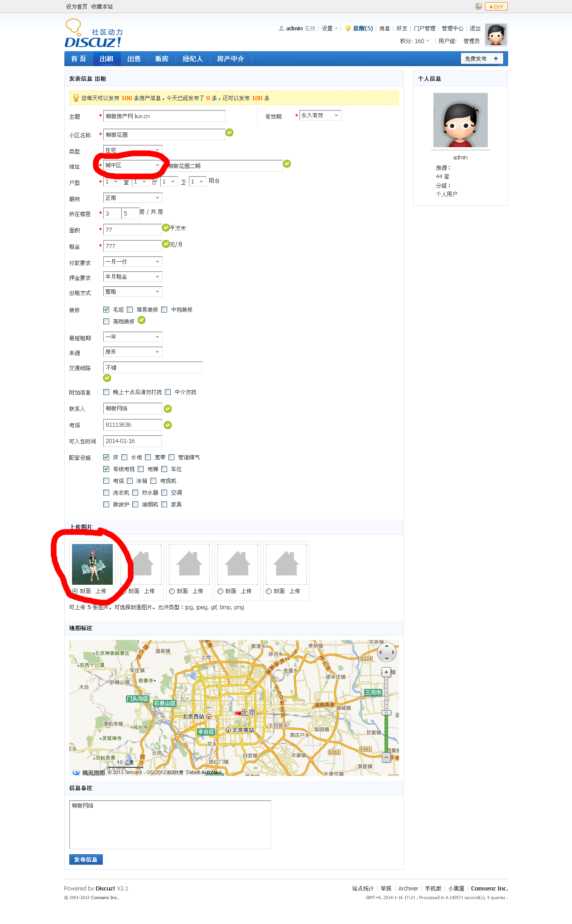Click 上传 under the second photo slot
572x924 pixels.
tap(149, 592)
